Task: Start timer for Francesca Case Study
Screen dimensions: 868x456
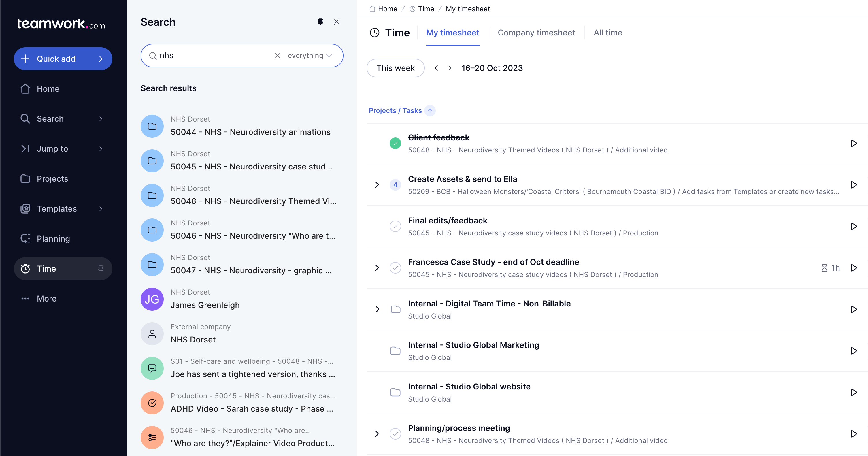Action: 854,267
